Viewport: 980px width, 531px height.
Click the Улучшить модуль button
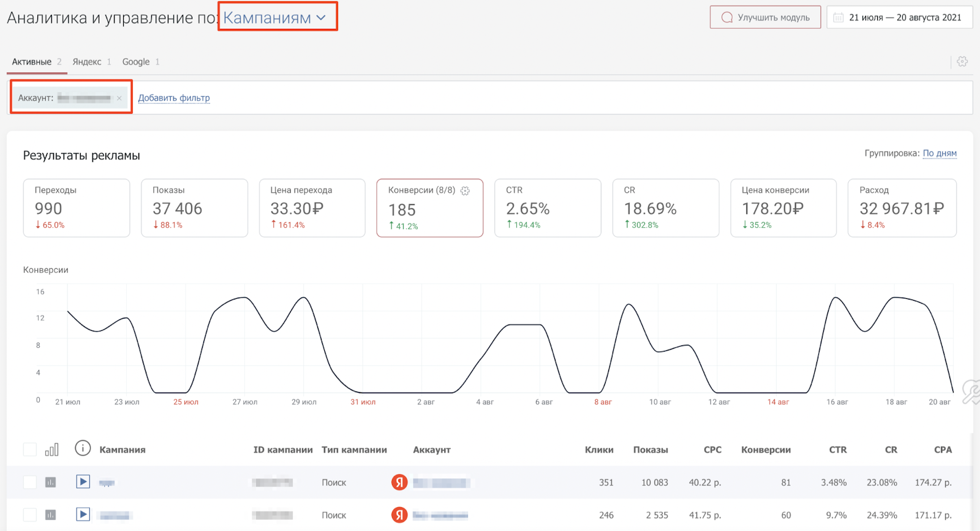[765, 17]
